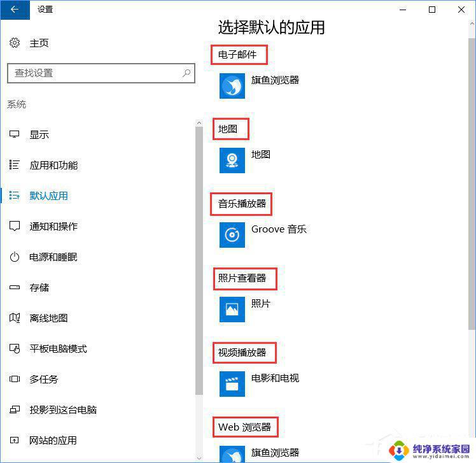Click the Movies & TV clapperboard icon
Screen dimensions: 476x463
[232, 384]
